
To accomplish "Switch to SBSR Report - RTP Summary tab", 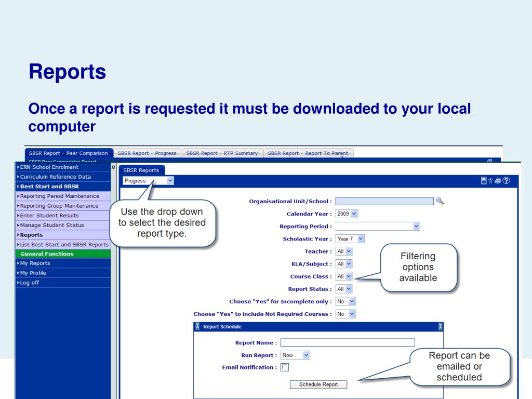I will click(222, 153).
